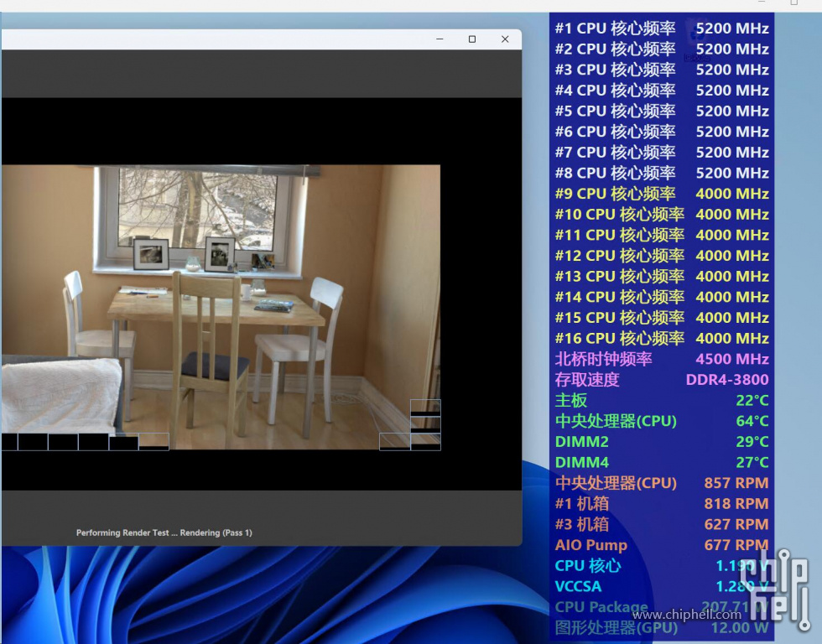Click the 'DIMM2' temperature label

(581, 442)
